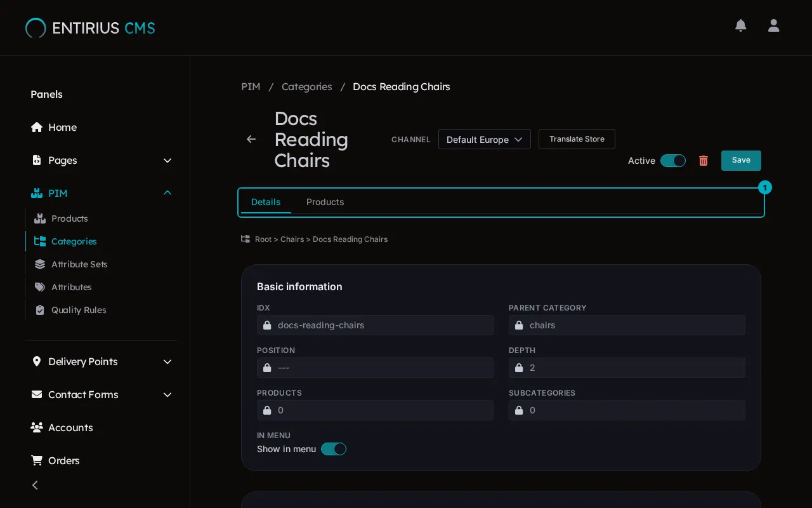Screen dimensions: 812x508
Task: Click the Accounts people icon
Action: point(37,427)
